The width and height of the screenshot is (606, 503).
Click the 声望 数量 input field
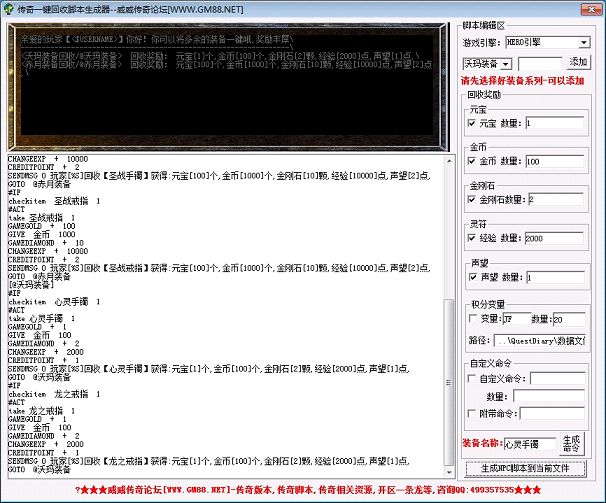556,277
